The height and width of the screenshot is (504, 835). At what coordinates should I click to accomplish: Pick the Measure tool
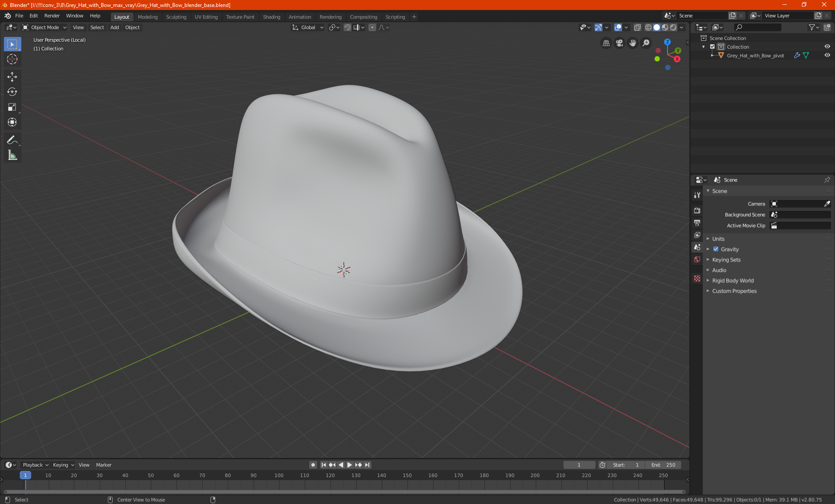[12, 155]
